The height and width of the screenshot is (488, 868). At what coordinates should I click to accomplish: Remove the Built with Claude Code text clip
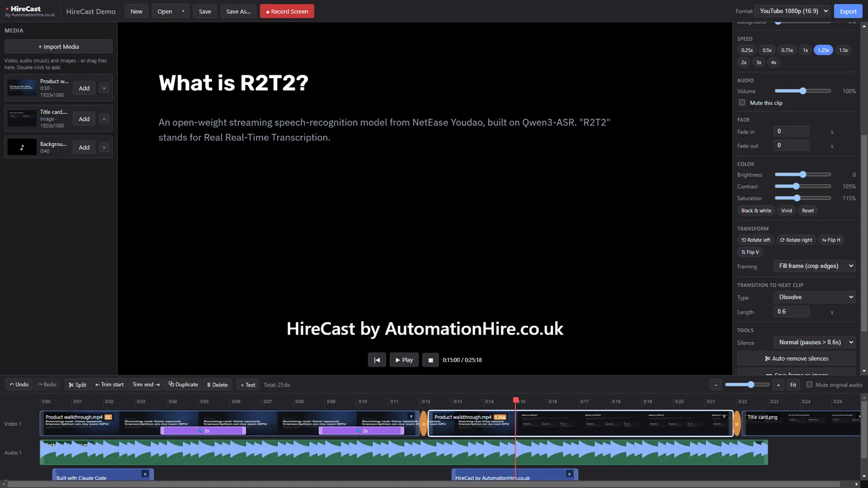point(145,474)
